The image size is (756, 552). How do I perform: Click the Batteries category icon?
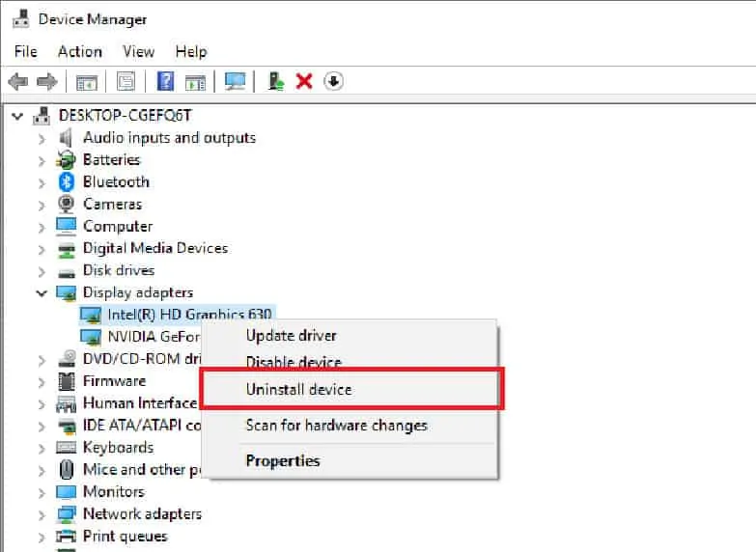pos(66,160)
